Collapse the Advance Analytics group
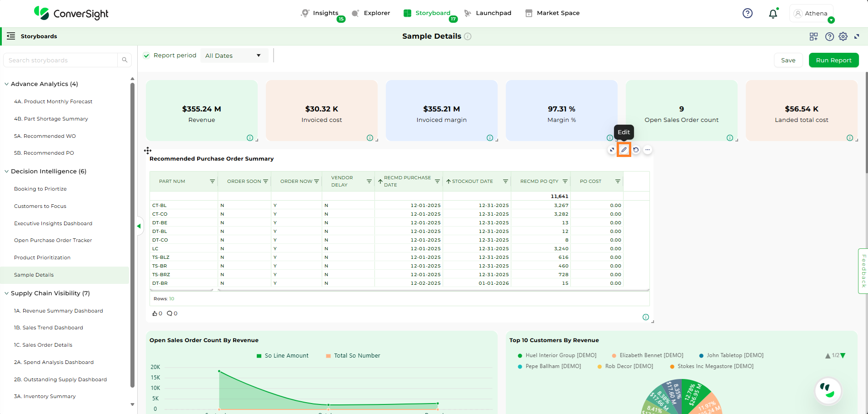 (7, 84)
